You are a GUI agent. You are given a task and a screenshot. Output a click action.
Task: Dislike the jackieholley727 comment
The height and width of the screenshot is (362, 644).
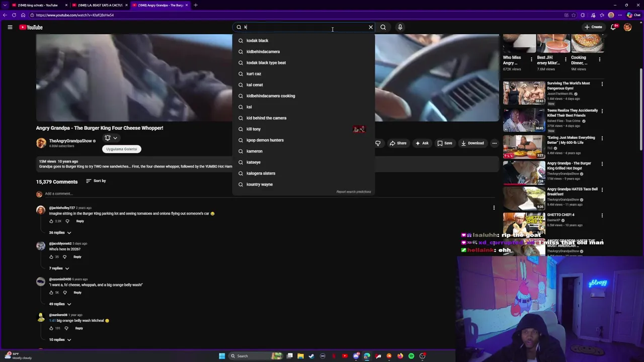tap(67, 221)
